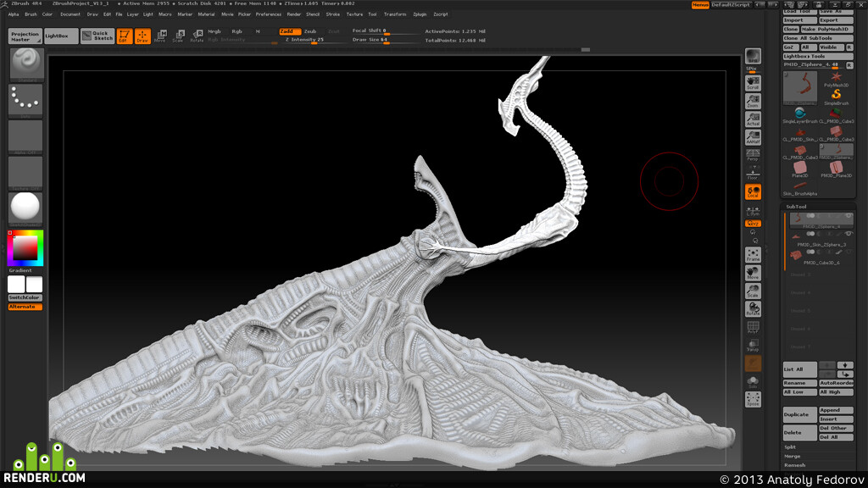Toggle Persp perspective view
Viewport: 868px width, 488px height.
click(753, 155)
